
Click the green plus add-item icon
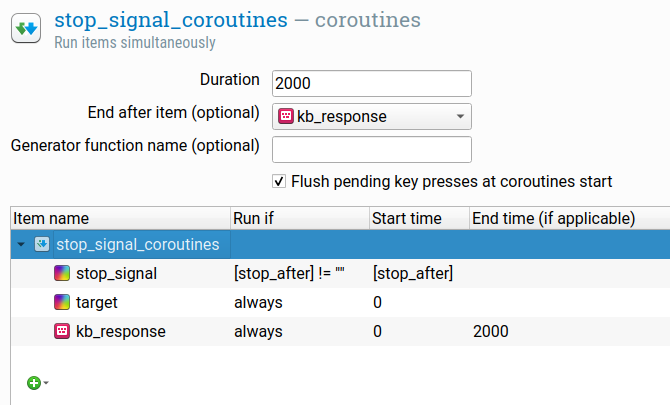point(34,383)
